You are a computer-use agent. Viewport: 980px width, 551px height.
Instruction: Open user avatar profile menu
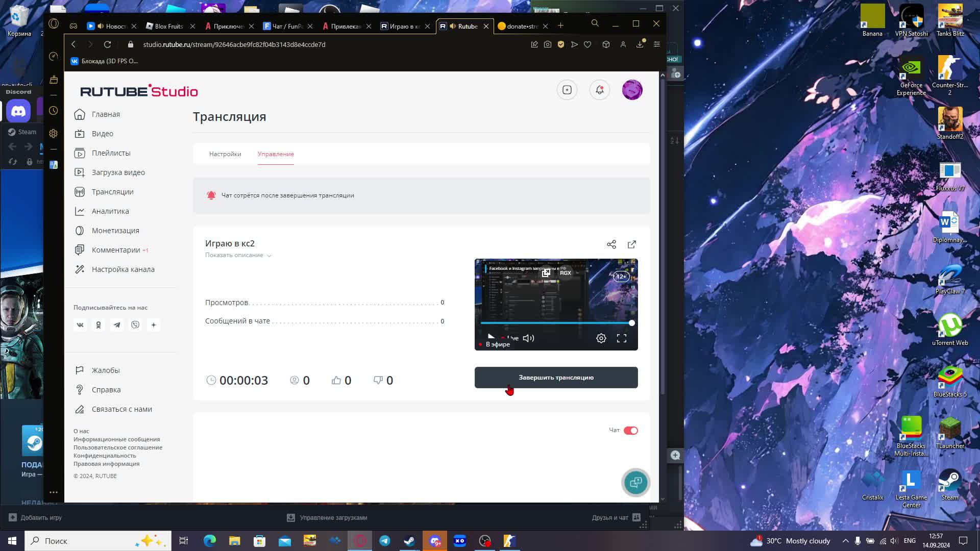tap(632, 90)
